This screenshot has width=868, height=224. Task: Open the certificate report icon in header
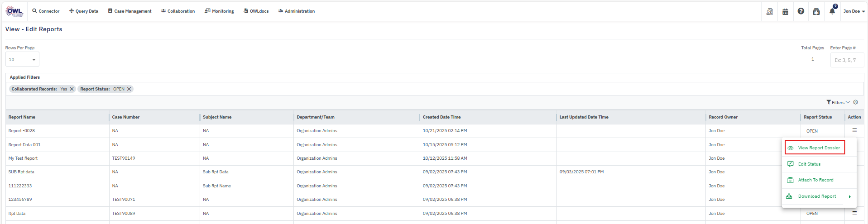[769, 11]
